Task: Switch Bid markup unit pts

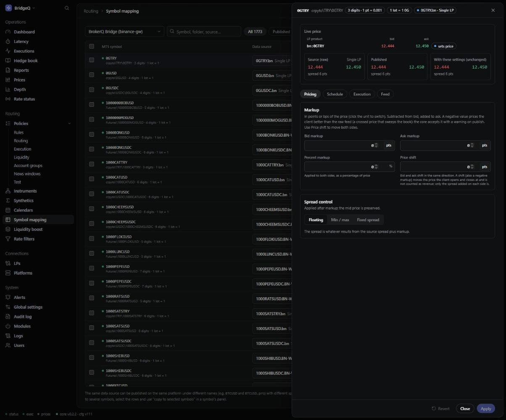Action: pyautogui.click(x=389, y=145)
